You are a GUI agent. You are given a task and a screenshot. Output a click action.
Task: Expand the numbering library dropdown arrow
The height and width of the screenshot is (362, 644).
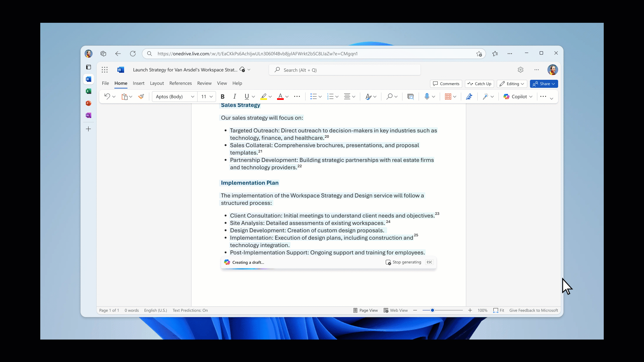click(x=337, y=97)
